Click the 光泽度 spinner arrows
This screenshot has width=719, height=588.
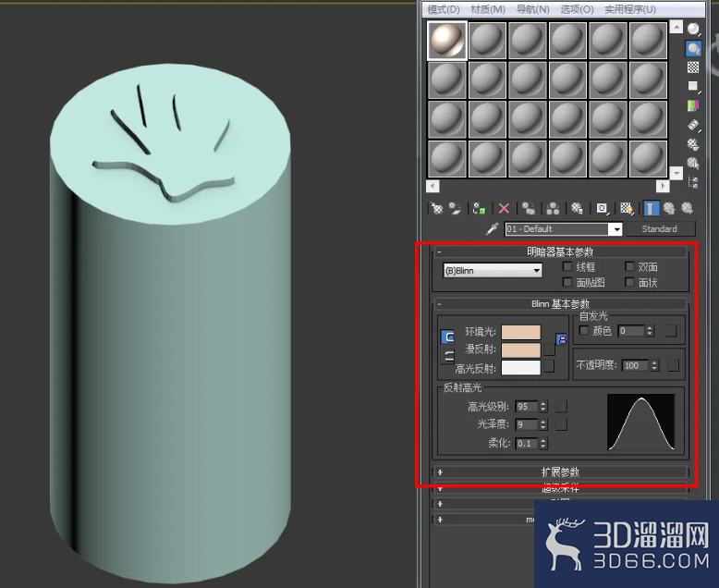pos(543,424)
